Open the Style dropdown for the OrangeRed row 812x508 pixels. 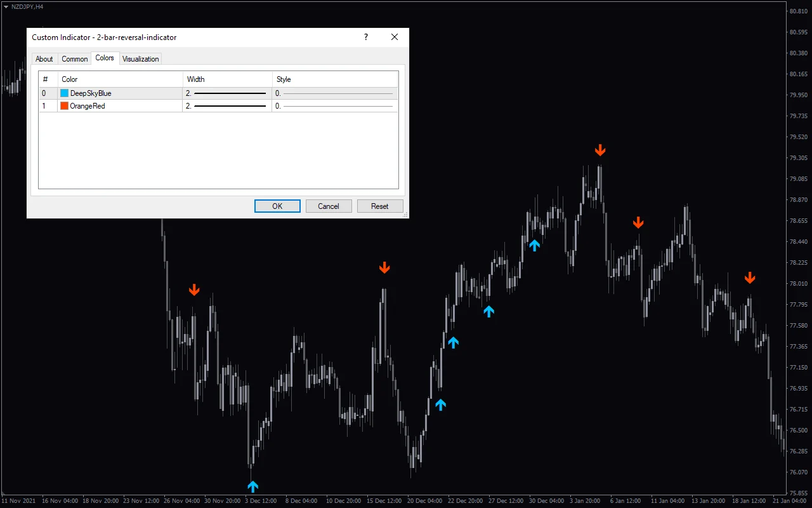click(x=335, y=106)
